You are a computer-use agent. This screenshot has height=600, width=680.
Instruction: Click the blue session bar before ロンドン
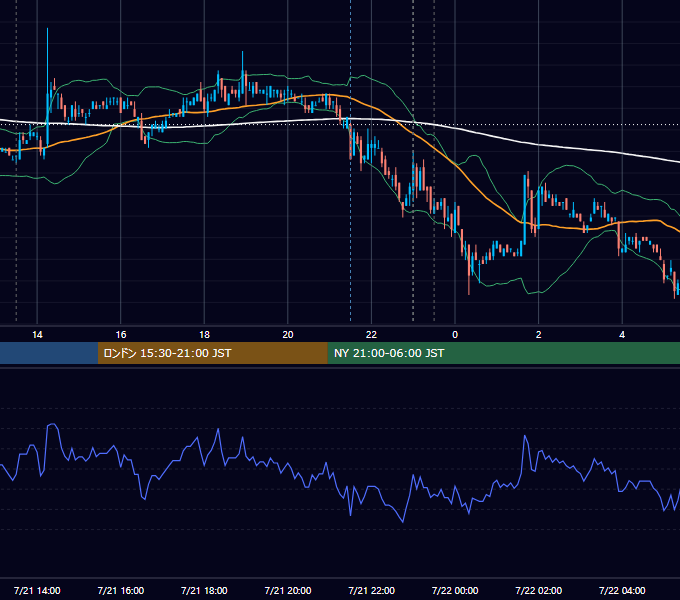pos(49,353)
